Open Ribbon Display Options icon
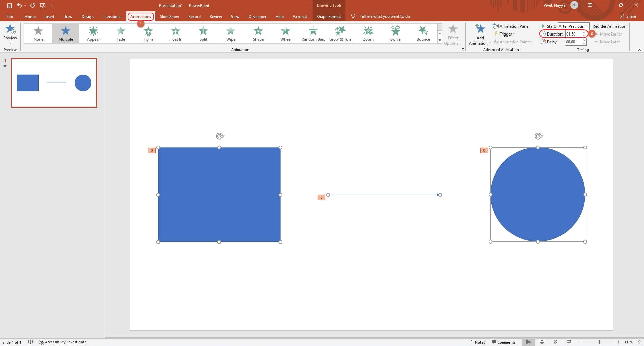 (x=590, y=5)
